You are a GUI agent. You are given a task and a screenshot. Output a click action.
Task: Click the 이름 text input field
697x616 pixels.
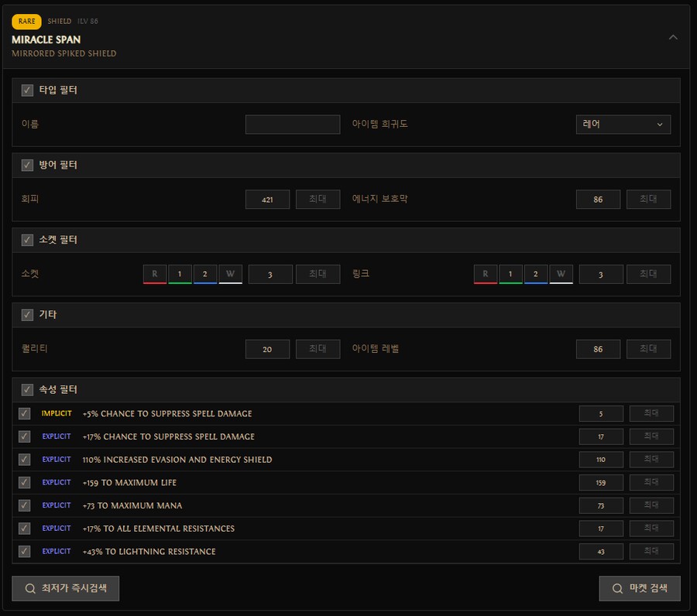pos(292,125)
